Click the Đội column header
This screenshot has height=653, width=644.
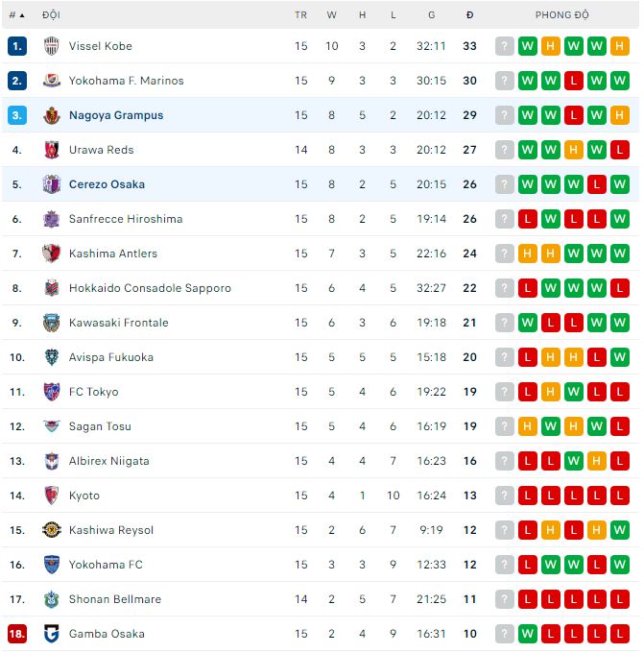point(51,15)
